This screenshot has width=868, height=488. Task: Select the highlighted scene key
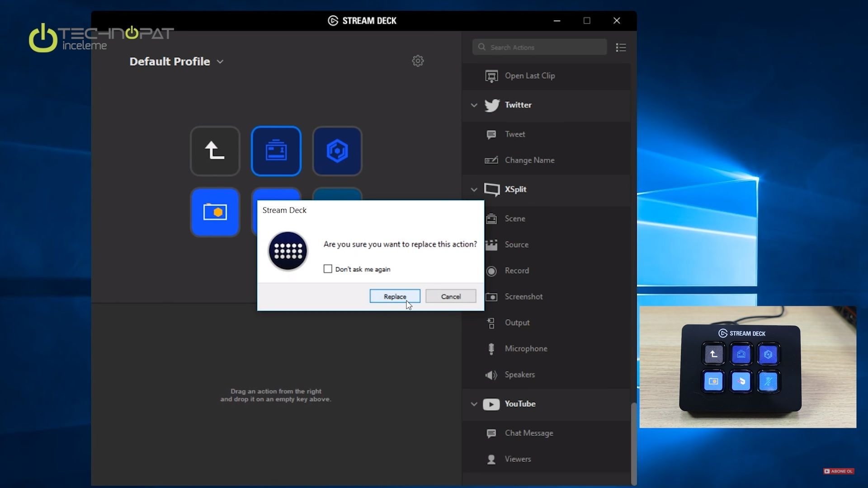[x=276, y=151]
